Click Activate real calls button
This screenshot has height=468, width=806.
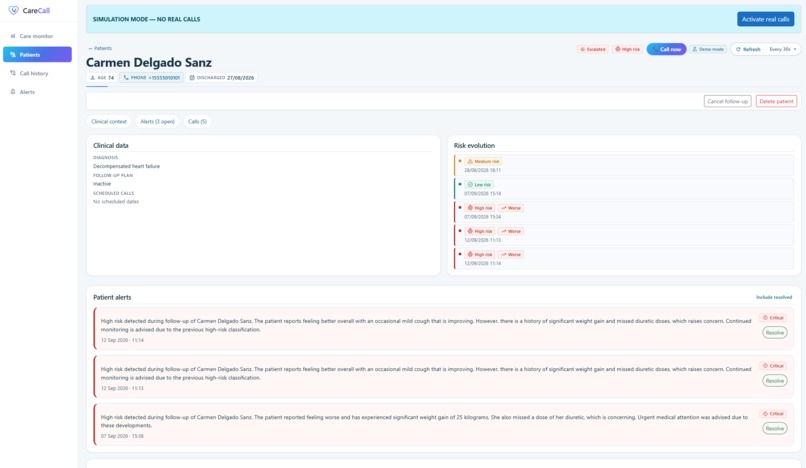click(x=765, y=19)
